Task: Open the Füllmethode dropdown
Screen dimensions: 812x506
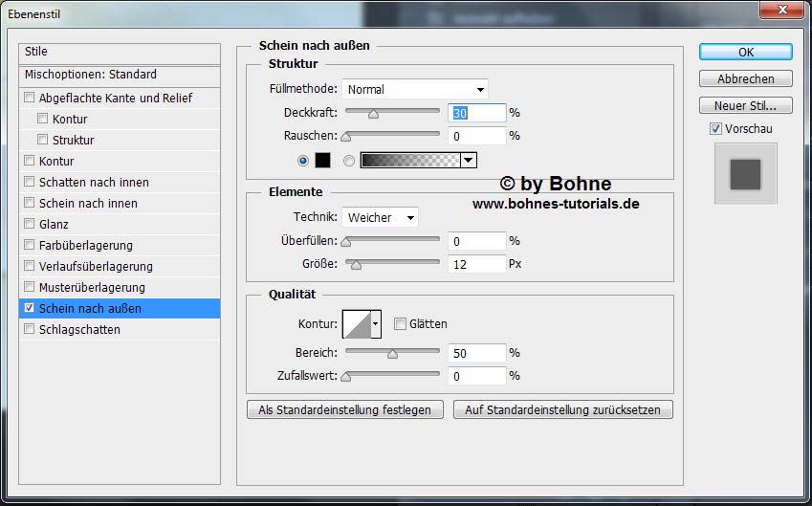Action: click(414, 89)
